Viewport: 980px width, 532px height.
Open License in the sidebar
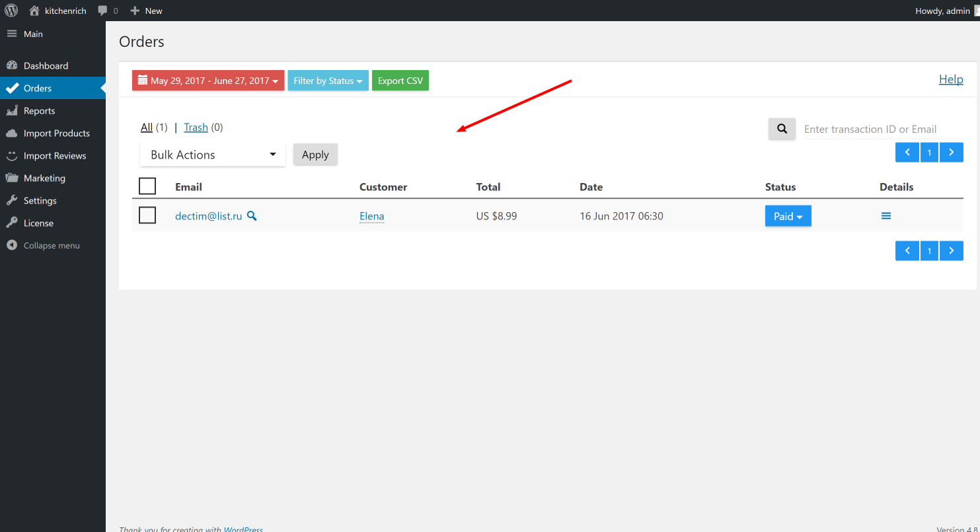53,223
